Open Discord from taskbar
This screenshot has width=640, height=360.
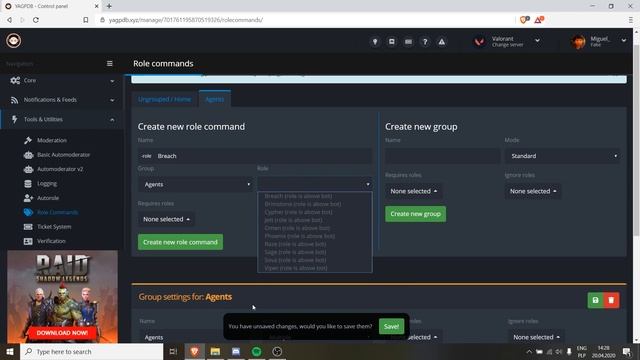pyautogui.click(x=236, y=351)
